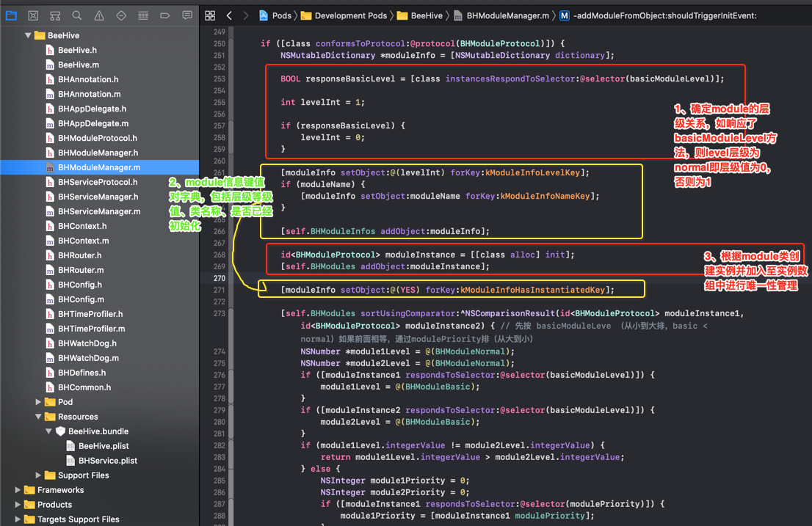812x526 pixels.
Task: Select Pods in the jump bar
Action: pyautogui.click(x=275, y=15)
